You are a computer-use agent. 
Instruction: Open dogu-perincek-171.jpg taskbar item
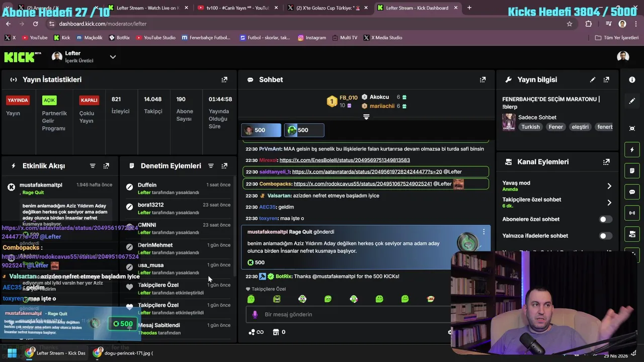pyautogui.click(x=124, y=353)
